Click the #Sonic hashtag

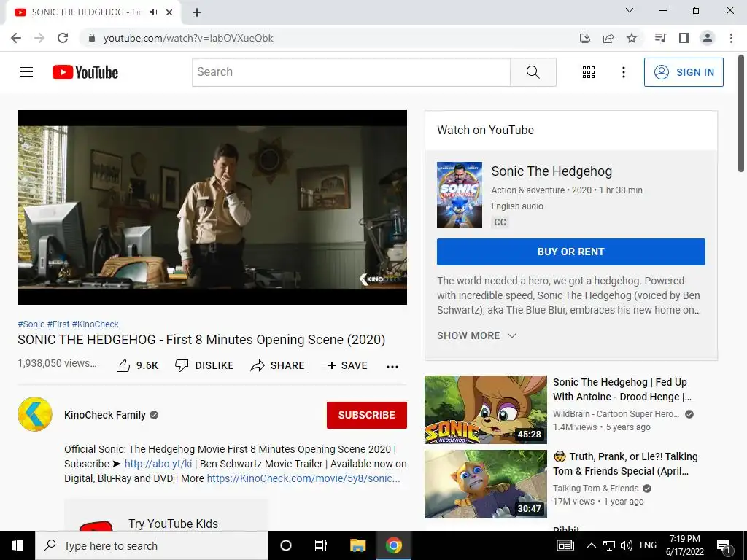pyautogui.click(x=31, y=324)
